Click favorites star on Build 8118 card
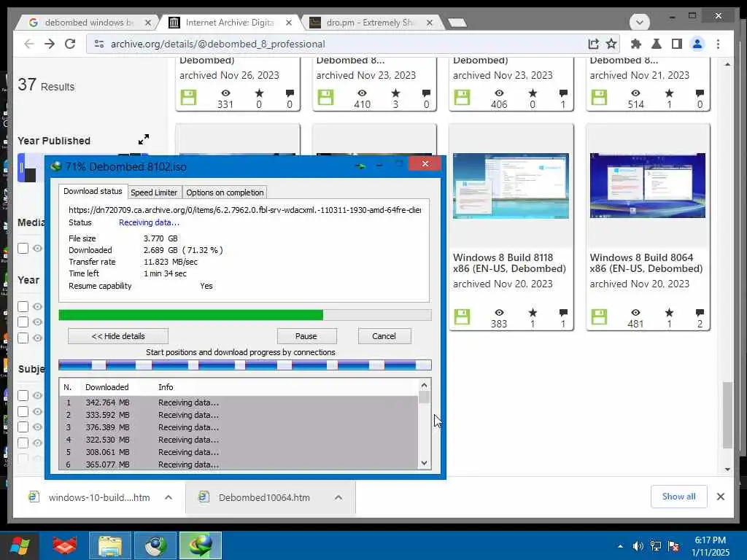 click(x=533, y=312)
